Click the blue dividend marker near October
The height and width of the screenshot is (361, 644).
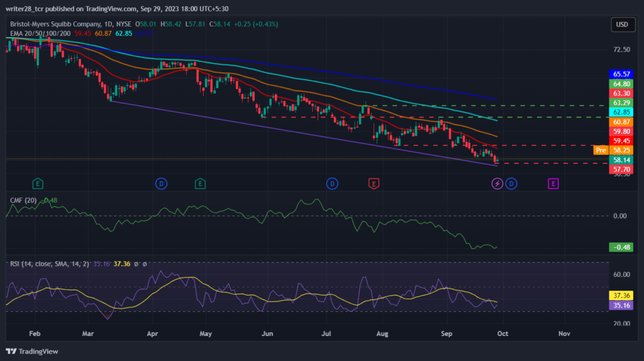(x=511, y=184)
